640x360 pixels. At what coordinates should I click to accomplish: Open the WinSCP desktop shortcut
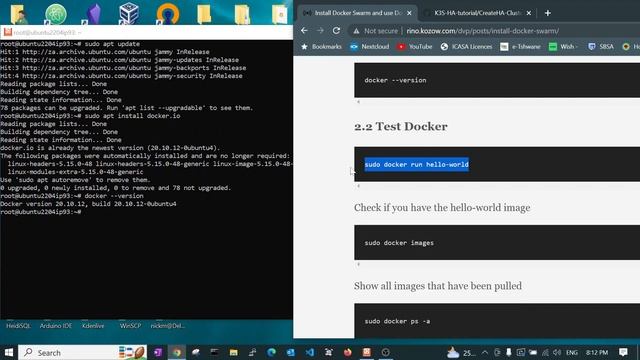130,326
